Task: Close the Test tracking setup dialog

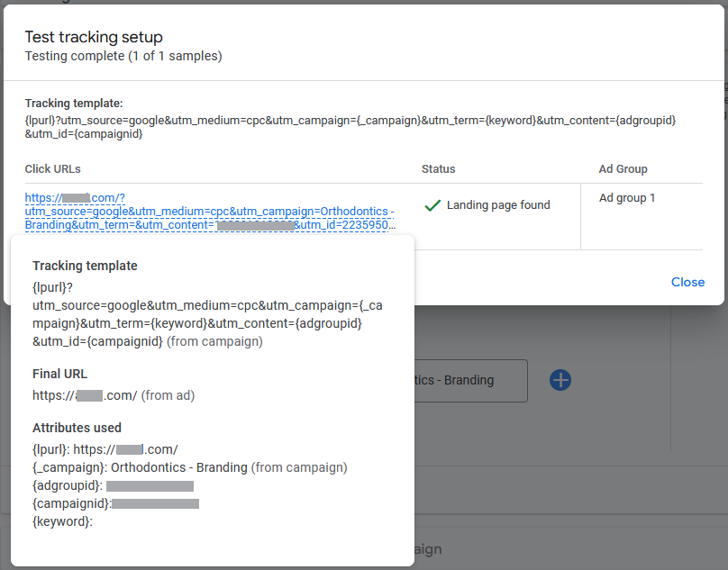Action: 687,282
